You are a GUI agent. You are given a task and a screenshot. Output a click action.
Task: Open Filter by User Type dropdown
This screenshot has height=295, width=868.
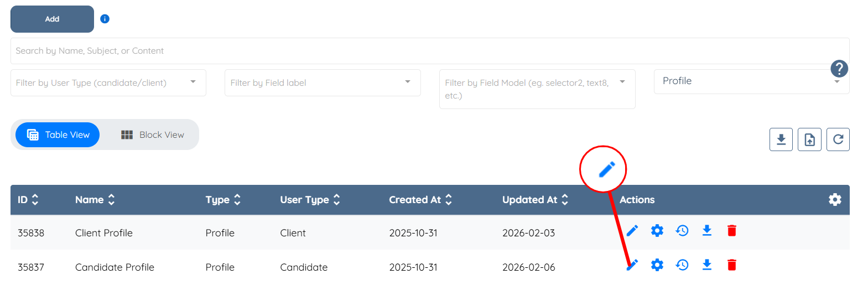click(108, 83)
